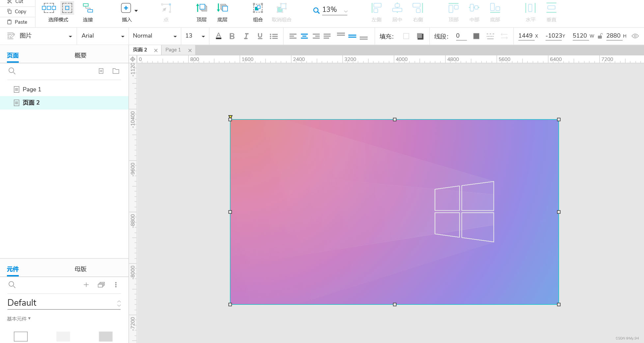Close the 页面 2 canvas tab
Image resolution: width=644 pixels, height=343 pixels.
click(156, 50)
